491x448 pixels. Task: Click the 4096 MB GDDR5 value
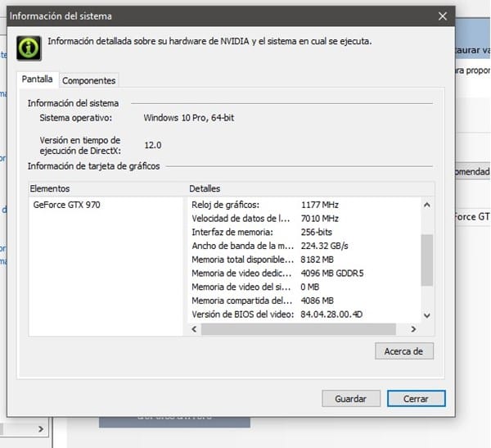pyautogui.click(x=332, y=274)
